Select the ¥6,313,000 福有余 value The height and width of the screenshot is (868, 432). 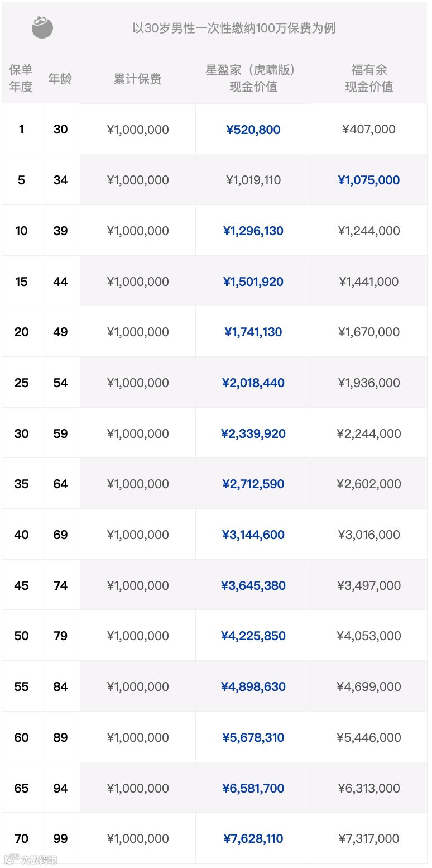(x=369, y=788)
